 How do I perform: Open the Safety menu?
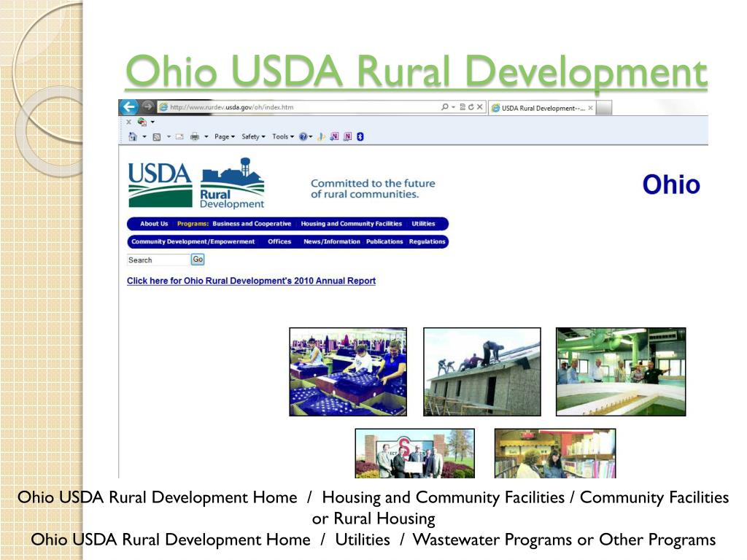point(253,136)
